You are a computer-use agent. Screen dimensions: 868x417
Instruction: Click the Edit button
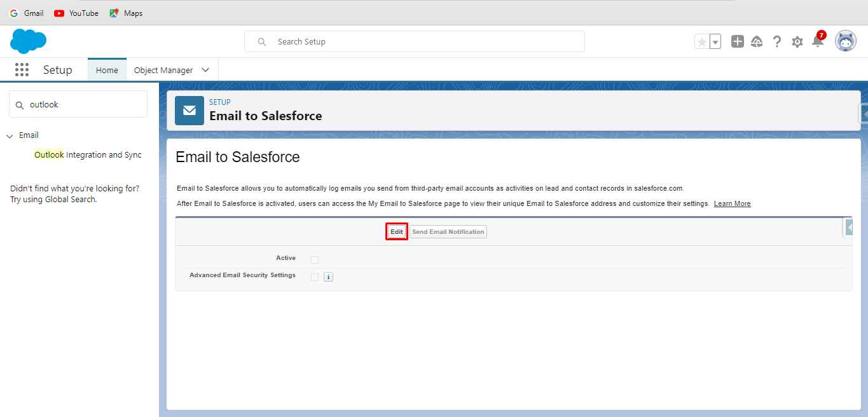click(397, 232)
